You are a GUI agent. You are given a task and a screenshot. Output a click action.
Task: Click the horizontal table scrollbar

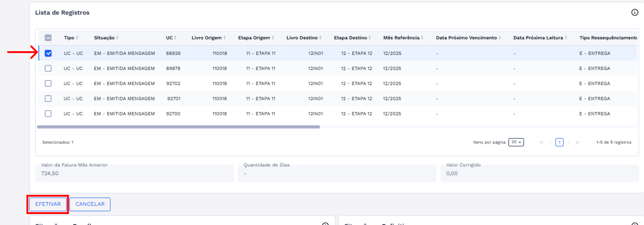(178, 127)
